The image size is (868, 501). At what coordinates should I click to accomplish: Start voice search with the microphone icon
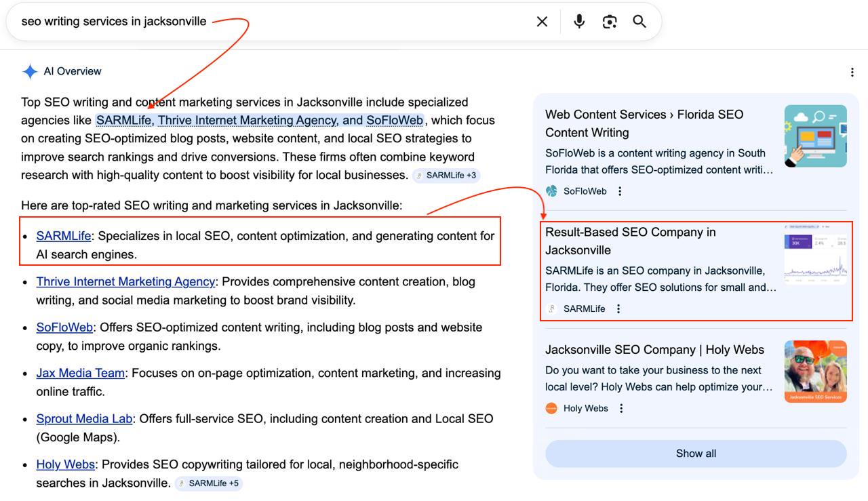[578, 21]
